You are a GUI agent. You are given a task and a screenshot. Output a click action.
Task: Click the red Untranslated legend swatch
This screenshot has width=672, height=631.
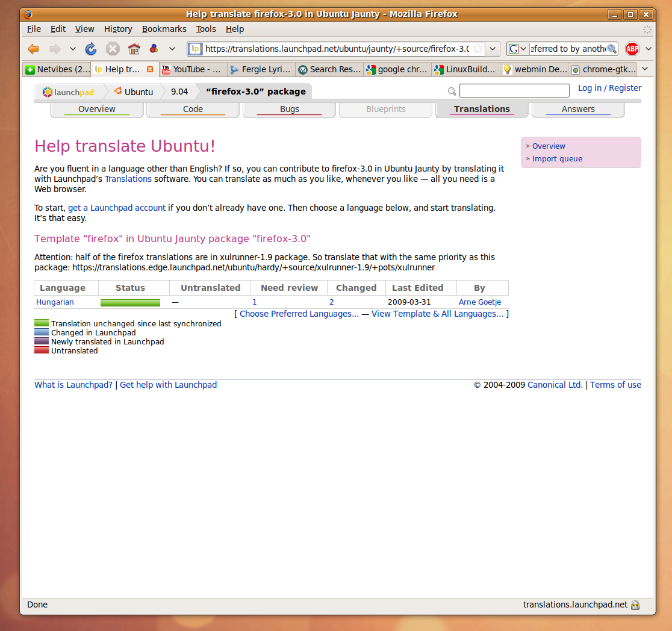[x=42, y=350]
